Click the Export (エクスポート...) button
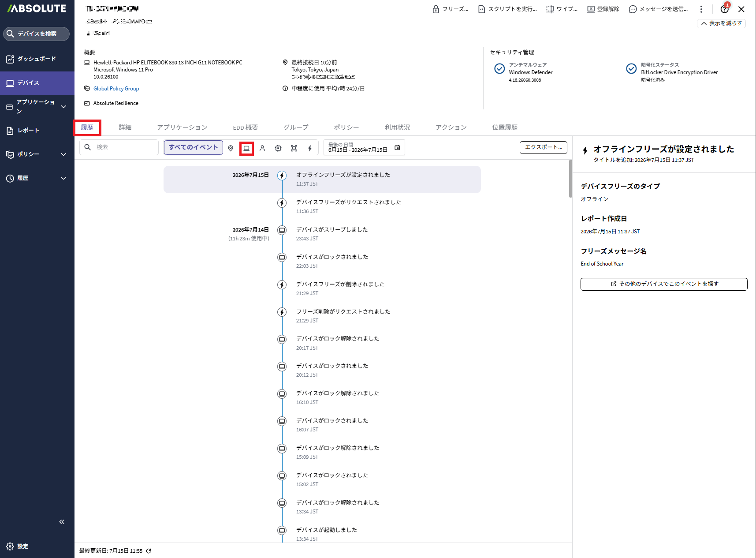 [x=544, y=147]
